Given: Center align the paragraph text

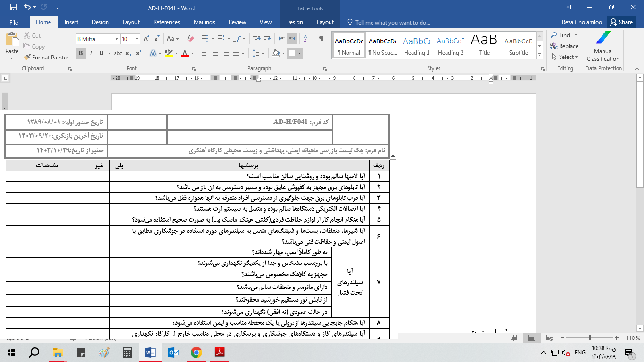Looking at the screenshot, I should (215, 53).
